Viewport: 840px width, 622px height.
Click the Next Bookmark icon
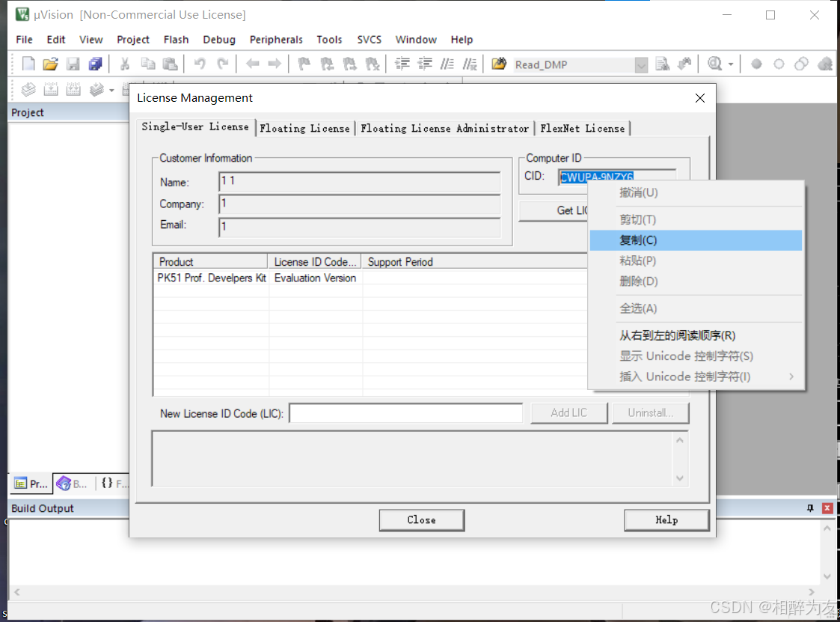(x=349, y=64)
